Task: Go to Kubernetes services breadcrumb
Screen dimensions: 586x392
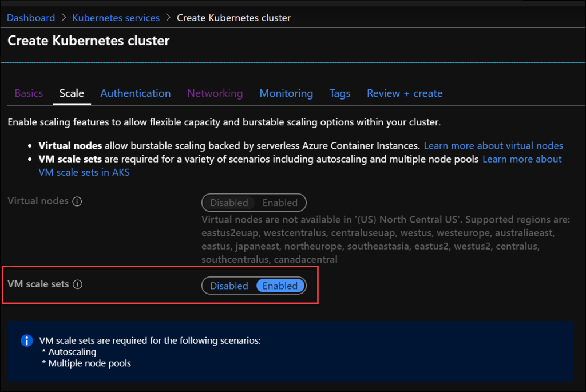Action: 116,18
